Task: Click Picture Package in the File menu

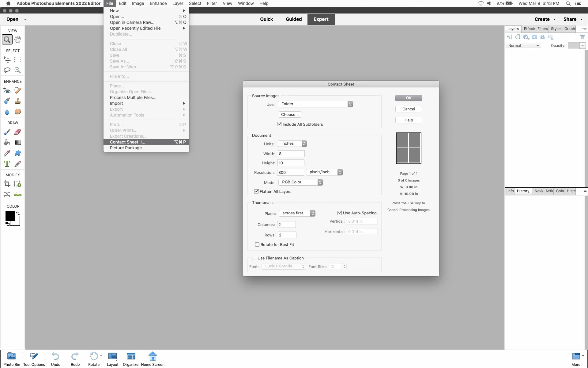Action: 127,148
